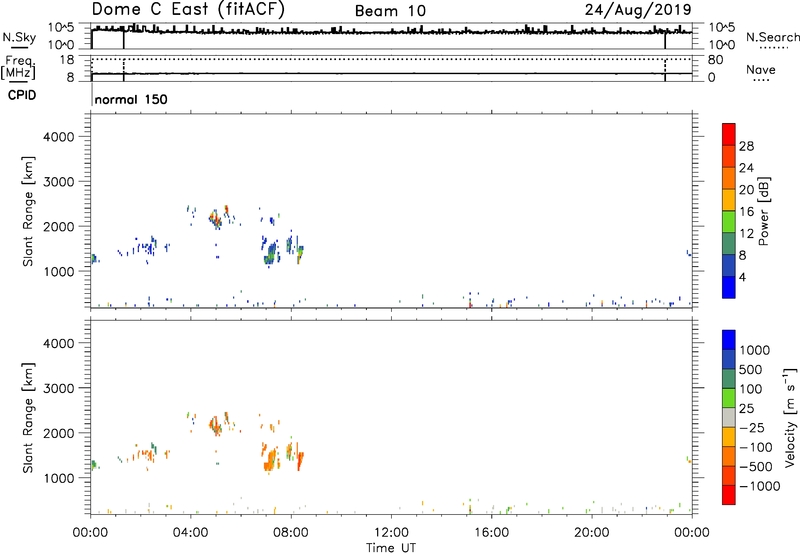Click the '1000' velocity scale value

point(754,350)
